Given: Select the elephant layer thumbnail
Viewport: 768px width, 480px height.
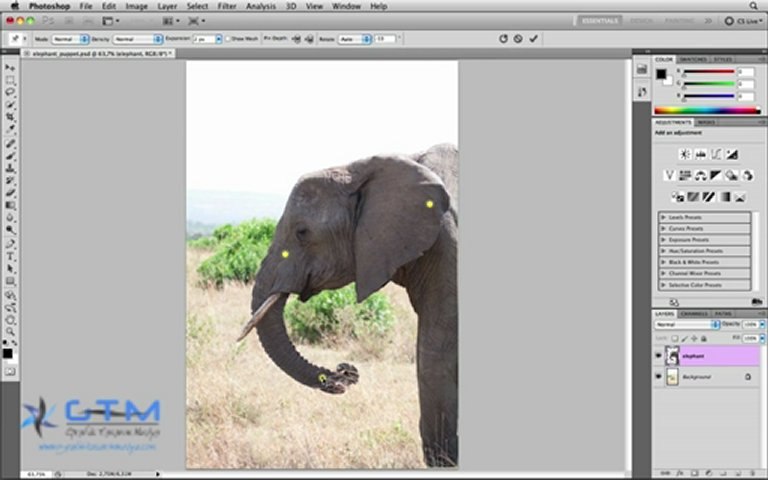Looking at the screenshot, I should pos(672,356).
